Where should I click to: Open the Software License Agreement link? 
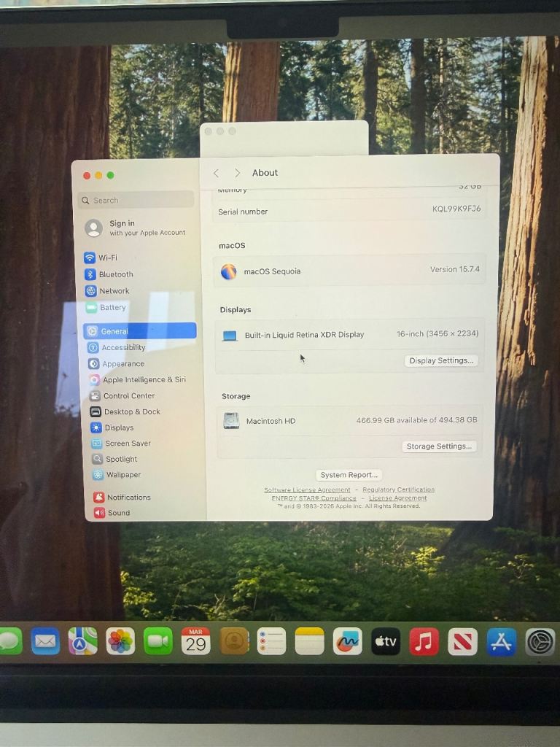pos(307,490)
